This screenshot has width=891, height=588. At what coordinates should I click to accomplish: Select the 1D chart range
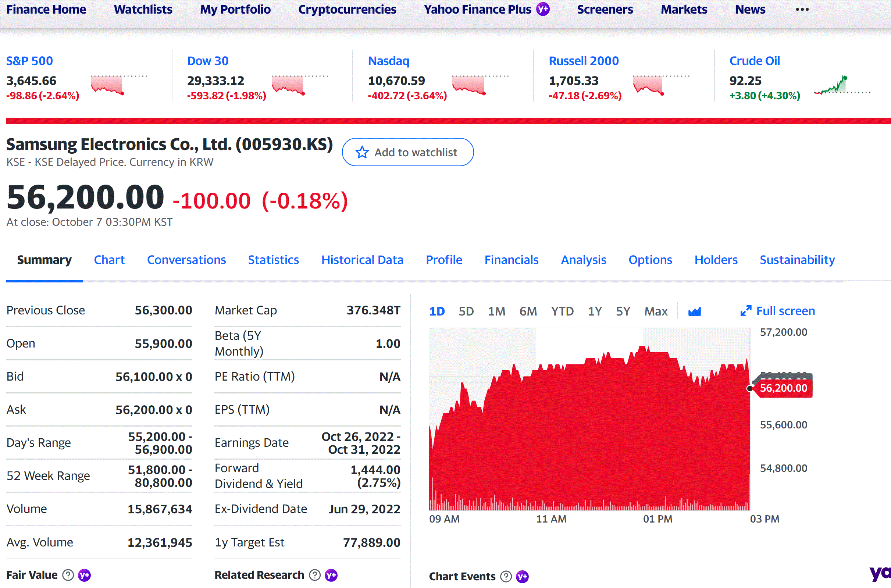[x=437, y=311]
